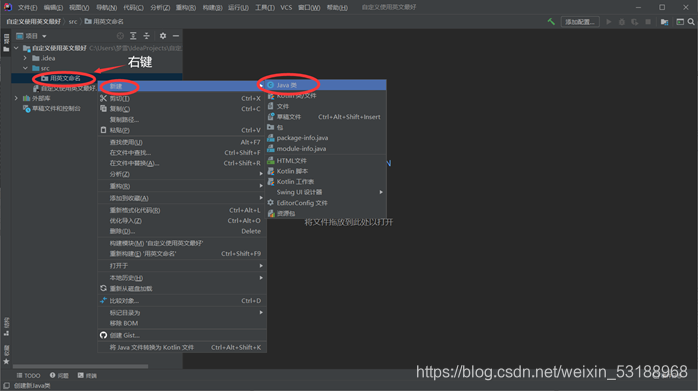Image resolution: width=698 pixels, height=391 pixels.
Task: Choose the HTML文件 icon entry
Action: click(x=271, y=161)
